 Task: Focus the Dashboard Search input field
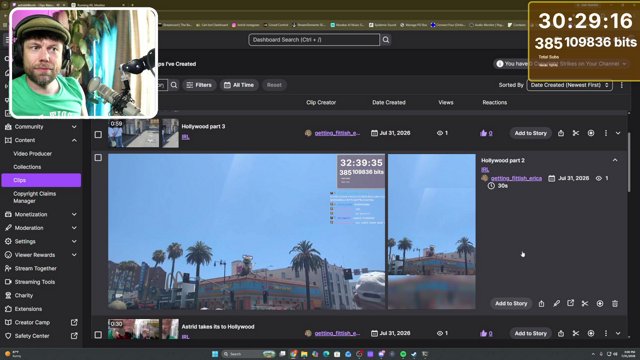[314, 40]
